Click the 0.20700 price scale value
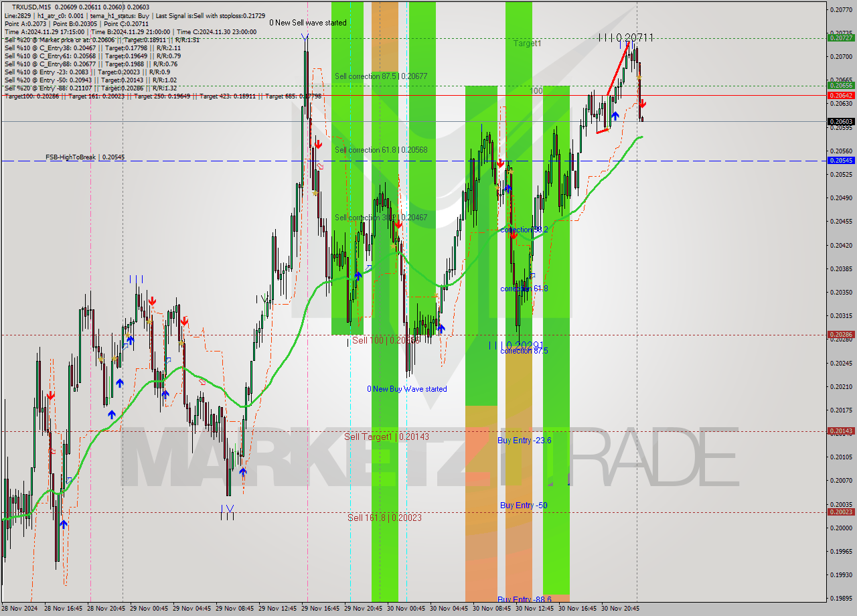857x616 pixels. [841, 57]
